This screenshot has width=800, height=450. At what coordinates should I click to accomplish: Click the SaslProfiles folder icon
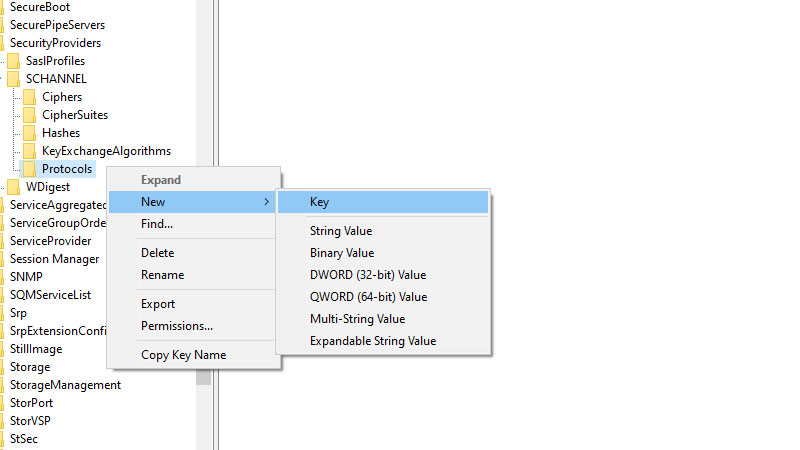14,61
